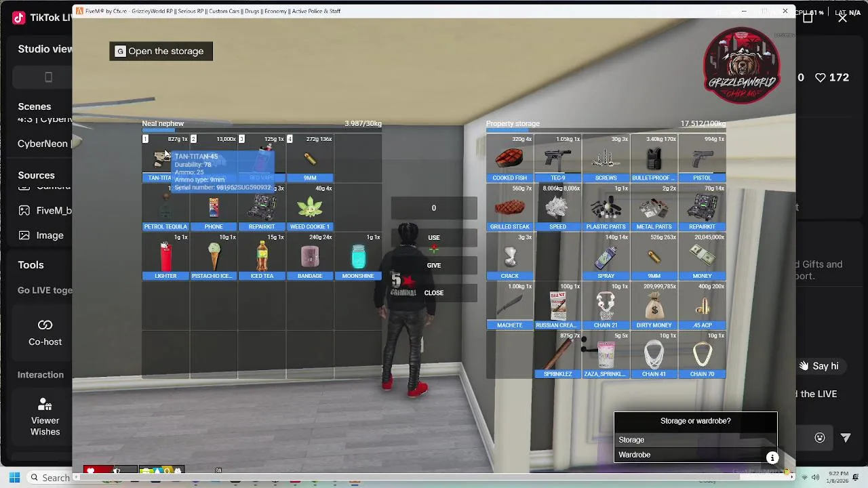The image size is (868, 488).
Task: Choose Wardrobe in the prompt menu
Action: click(695, 455)
